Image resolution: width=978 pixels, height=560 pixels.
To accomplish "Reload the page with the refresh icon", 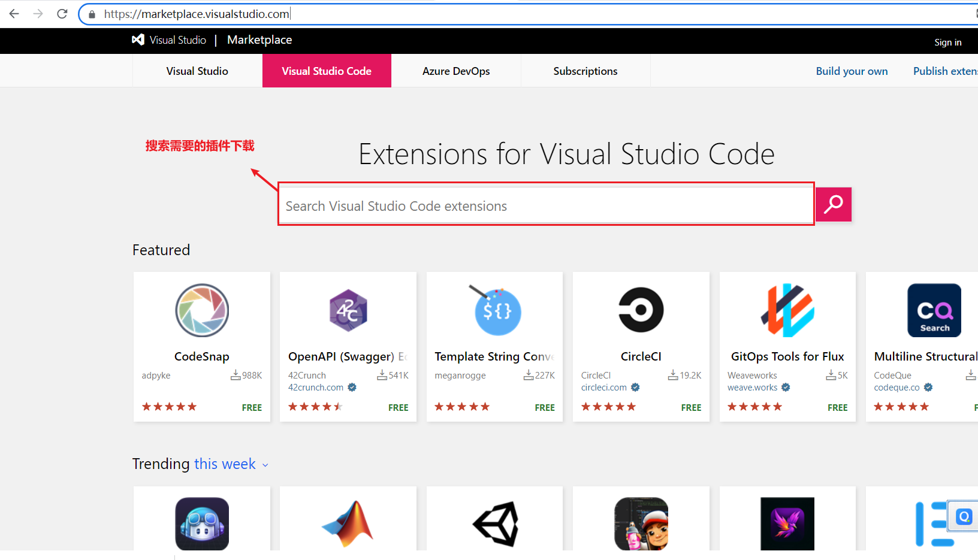I will point(62,14).
